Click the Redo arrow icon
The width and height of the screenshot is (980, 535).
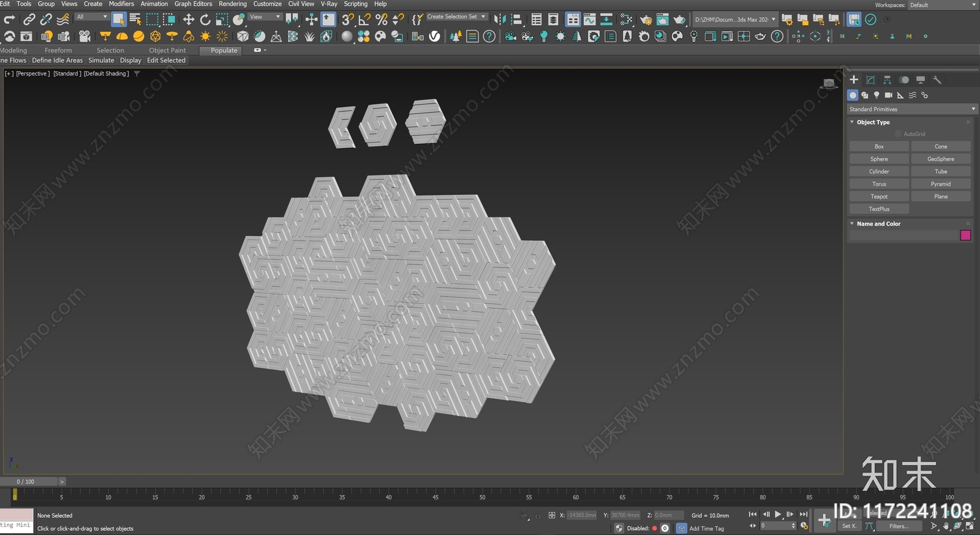coord(9,20)
